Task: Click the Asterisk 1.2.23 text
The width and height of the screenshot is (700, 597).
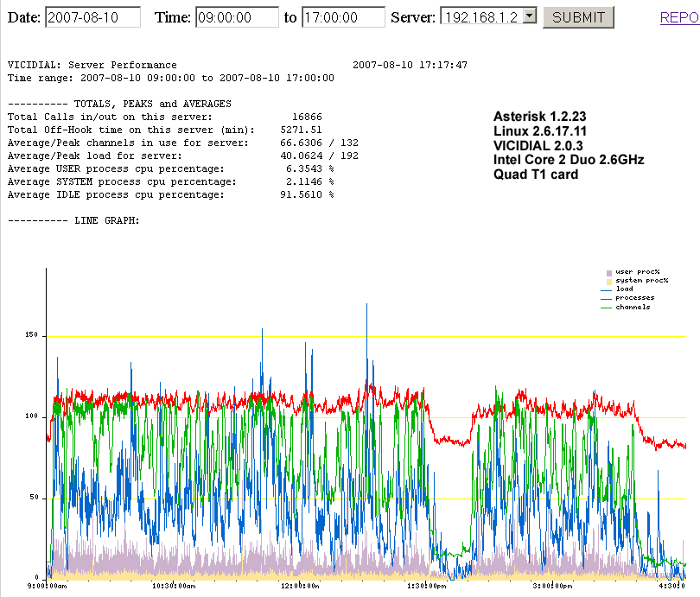Action: point(540,117)
